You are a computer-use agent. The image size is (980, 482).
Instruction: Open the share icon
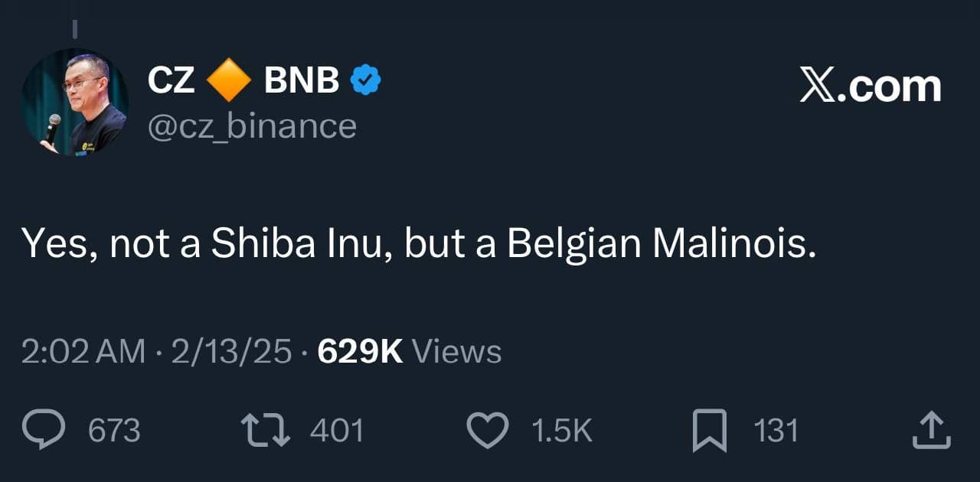[x=933, y=430]
